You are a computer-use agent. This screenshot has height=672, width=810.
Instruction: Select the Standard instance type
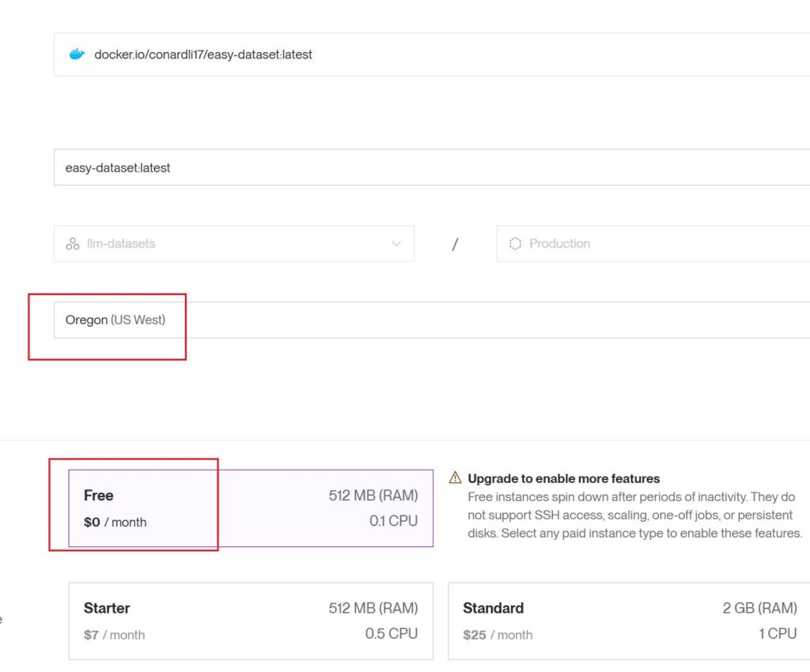tap(629, 621)
